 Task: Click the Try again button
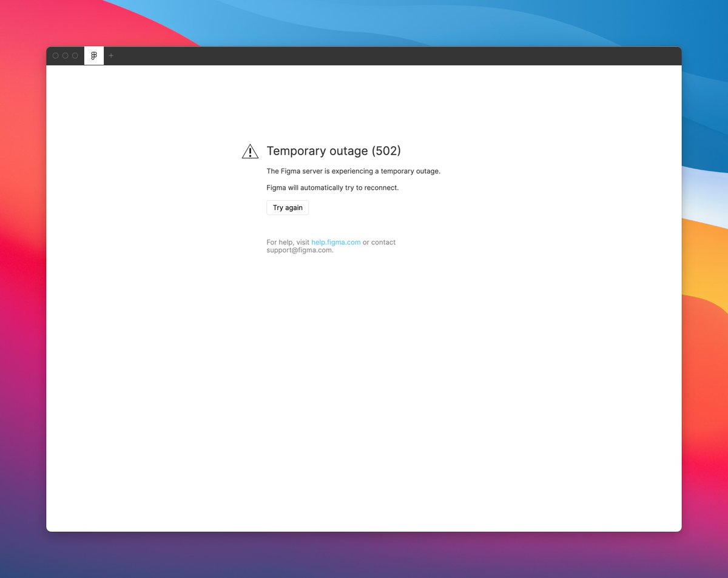click(x=288, y=207)
